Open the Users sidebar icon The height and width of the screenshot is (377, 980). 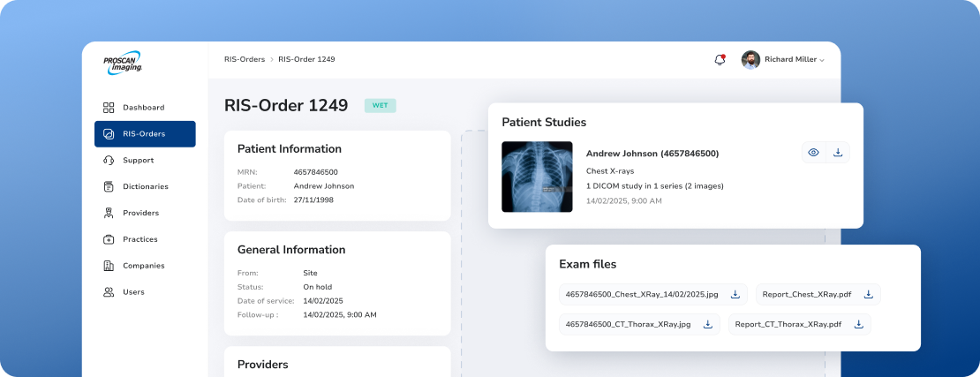pos(109,291)
